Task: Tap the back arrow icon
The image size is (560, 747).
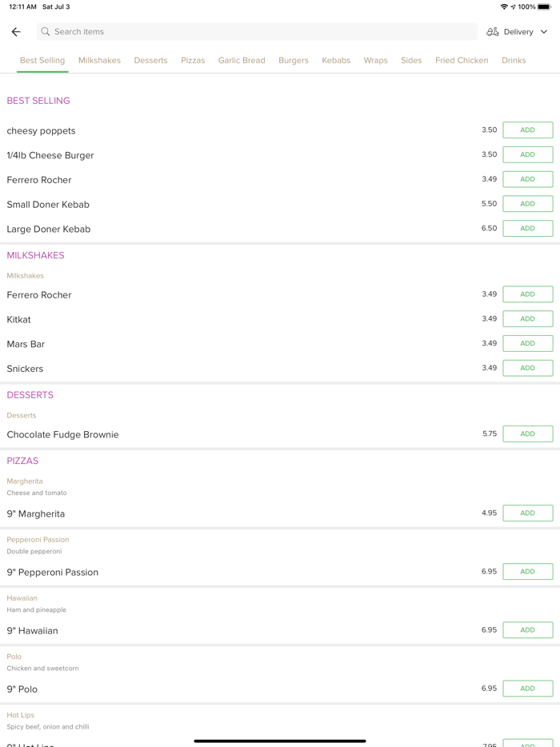Action: click(16, 32)
